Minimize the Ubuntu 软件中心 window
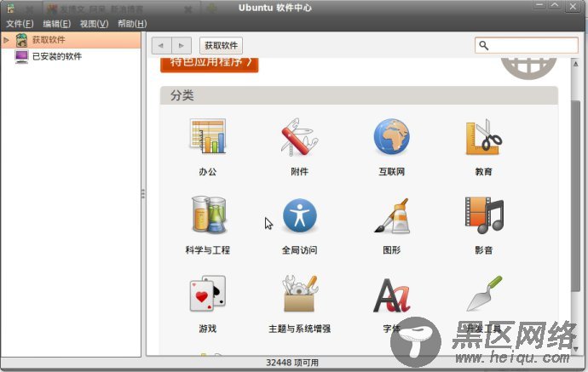The height and width of the screenshot is (372, 588). pos(539,6)
